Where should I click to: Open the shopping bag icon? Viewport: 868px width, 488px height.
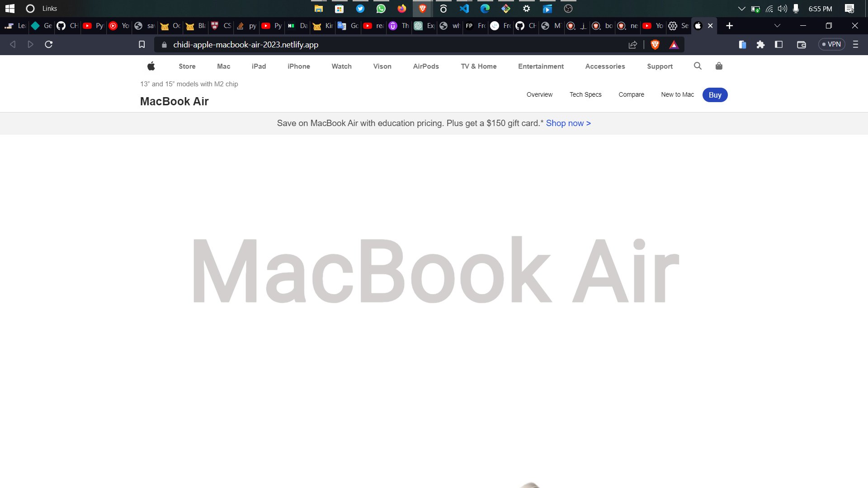coord(719,66)
